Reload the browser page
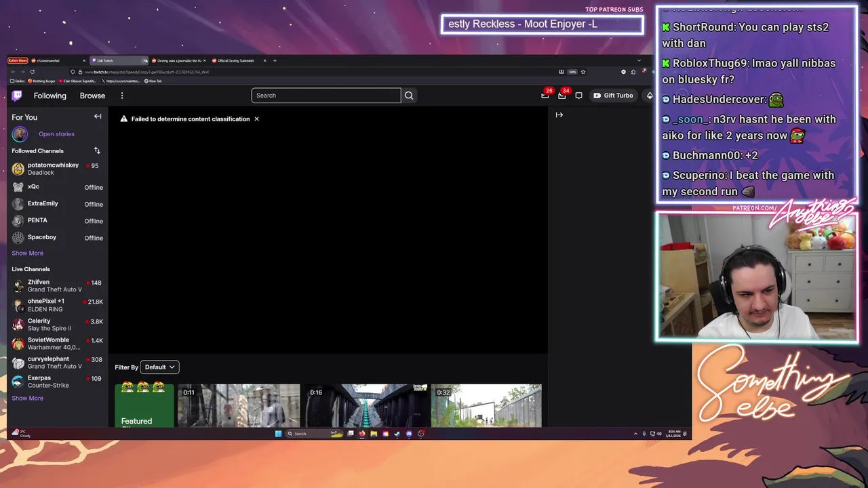Screen dimensions: 868x488 tap(32, 72)
